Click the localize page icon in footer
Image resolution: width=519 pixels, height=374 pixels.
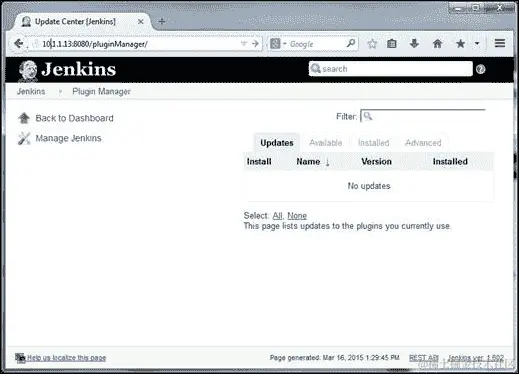20,358
